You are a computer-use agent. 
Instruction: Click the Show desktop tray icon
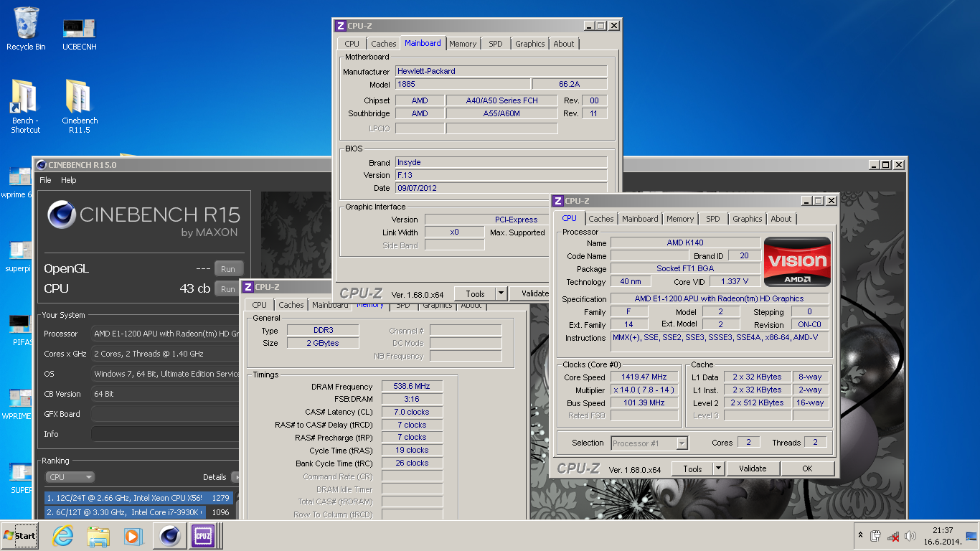point(971,536)
